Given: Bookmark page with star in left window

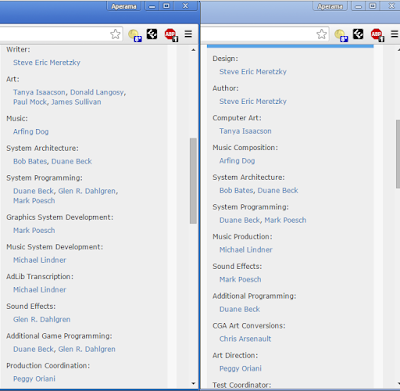Looking at the screenshot, I should point(115,34).
